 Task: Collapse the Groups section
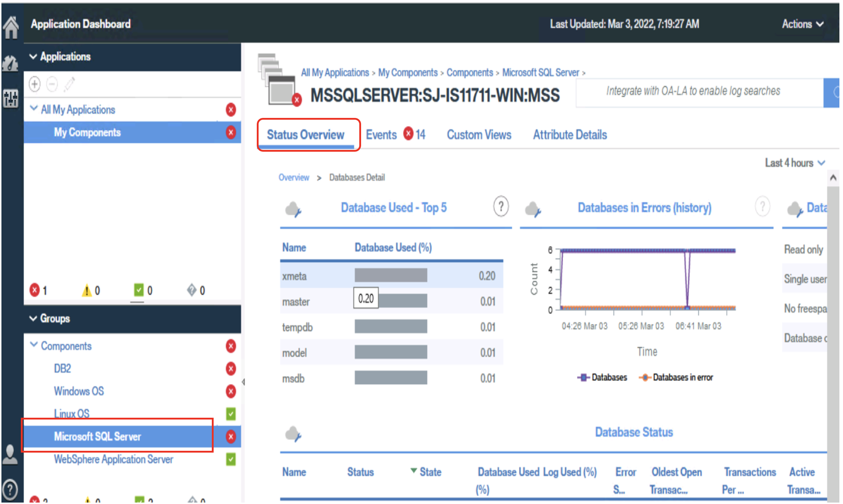pos(33,319)
